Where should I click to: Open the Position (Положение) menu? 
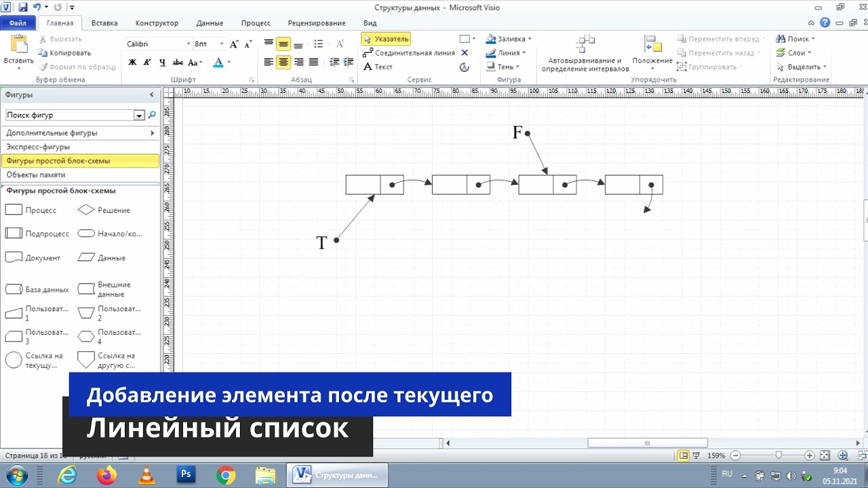pyautogui.click(x=652, y=53)
